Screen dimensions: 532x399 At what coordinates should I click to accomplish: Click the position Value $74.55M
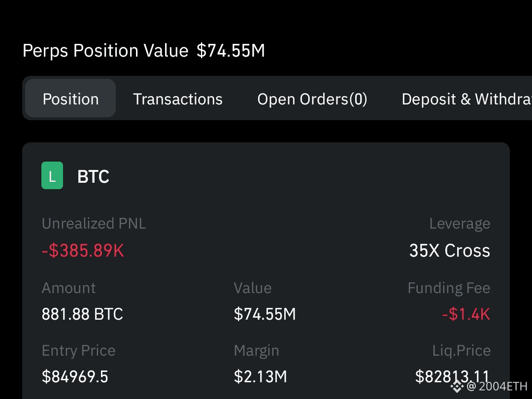tap(265, 313)
